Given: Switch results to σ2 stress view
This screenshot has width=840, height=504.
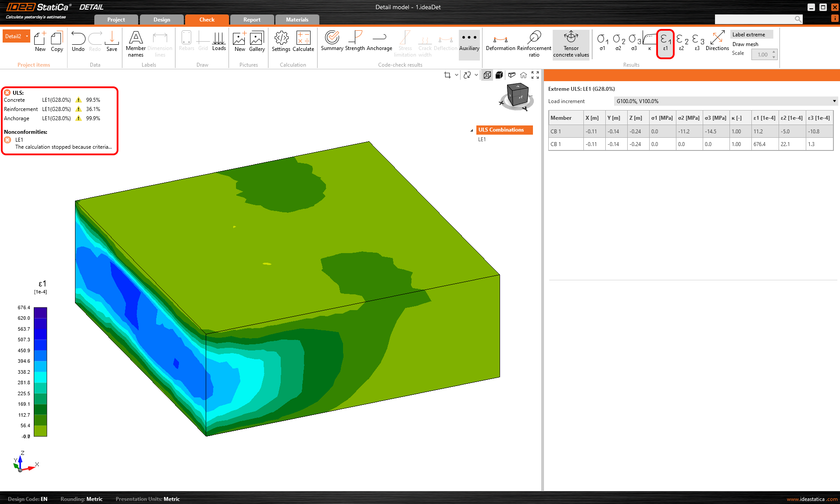Looking at the screenshot, I should click(x=618, y=43).
